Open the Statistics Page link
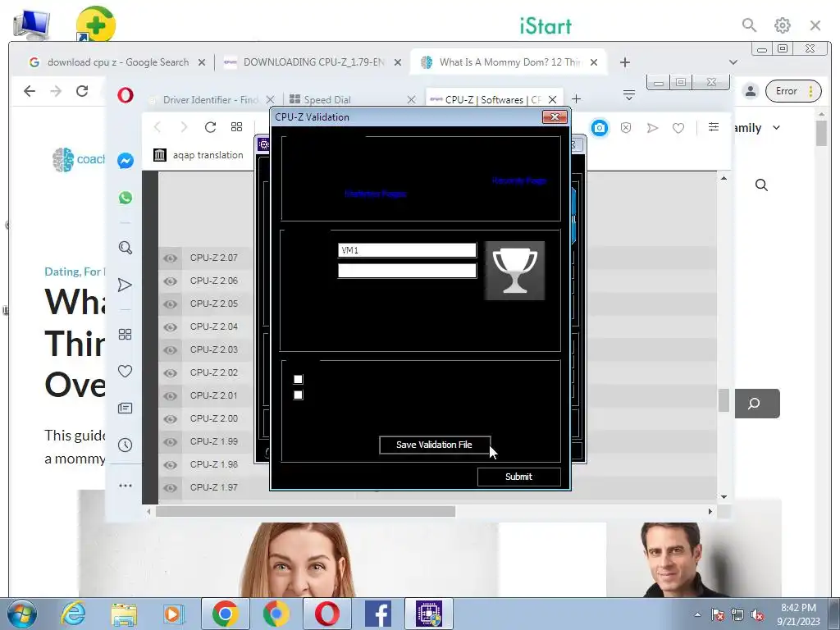The width and height of the screenshot is (840, 630). tap(375, 194)
